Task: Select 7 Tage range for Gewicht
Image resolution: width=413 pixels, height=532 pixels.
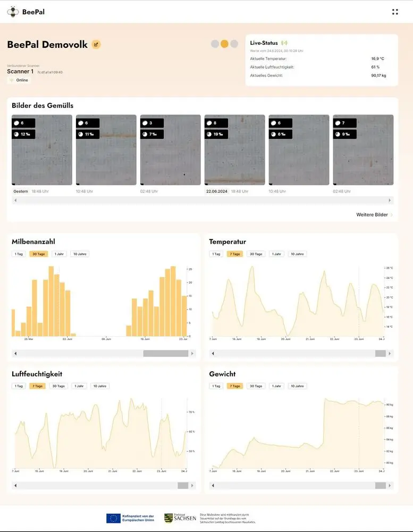Action: tap(235, 386)
